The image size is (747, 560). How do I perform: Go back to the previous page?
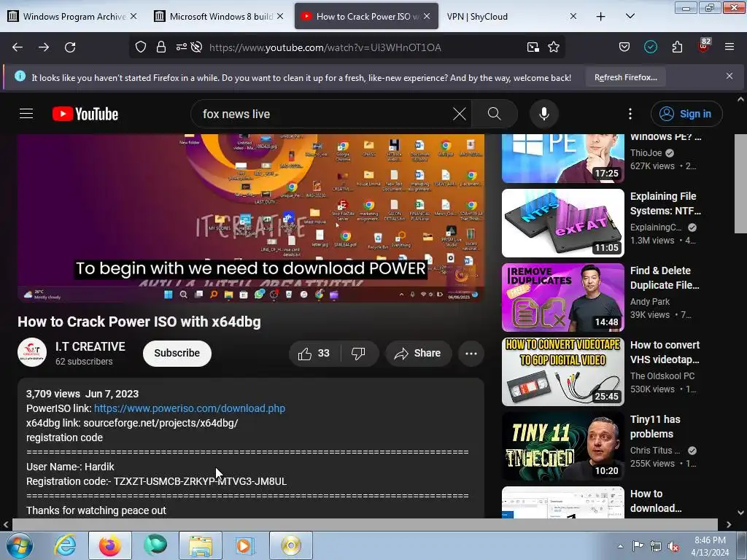(18, 47)
